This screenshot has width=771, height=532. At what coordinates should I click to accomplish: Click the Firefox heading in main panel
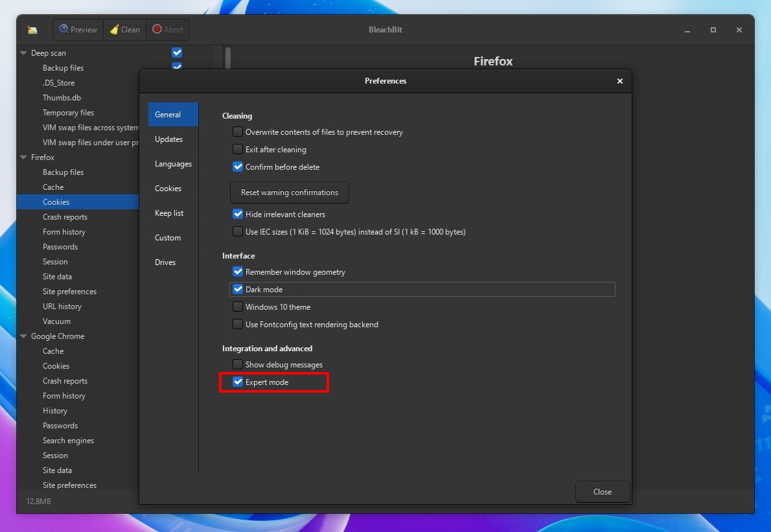pyautogui.click(x=493, y=61)
